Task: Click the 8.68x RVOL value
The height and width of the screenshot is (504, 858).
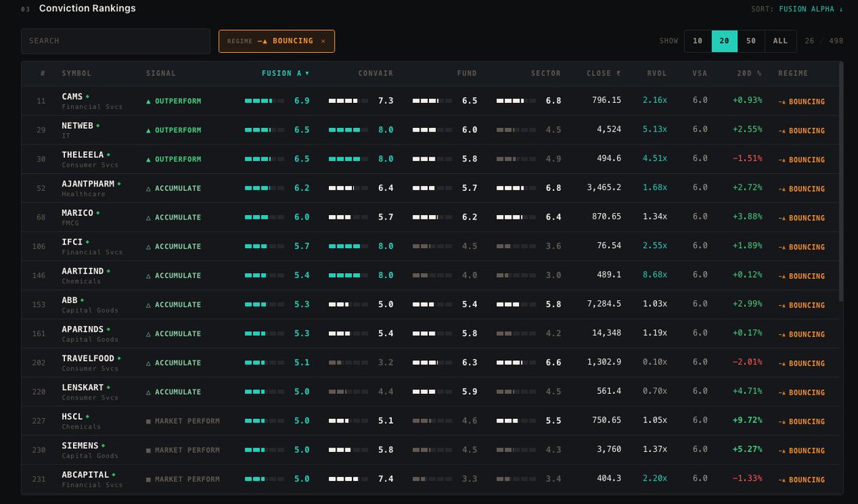Action: [655, 275]
